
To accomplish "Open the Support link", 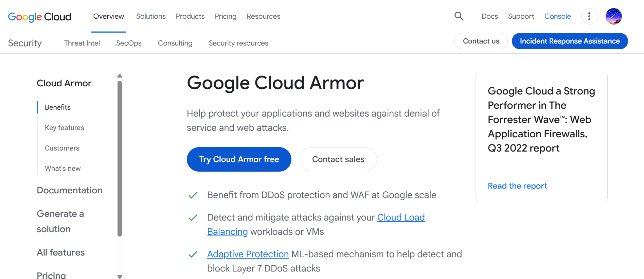I will point(521,16).
